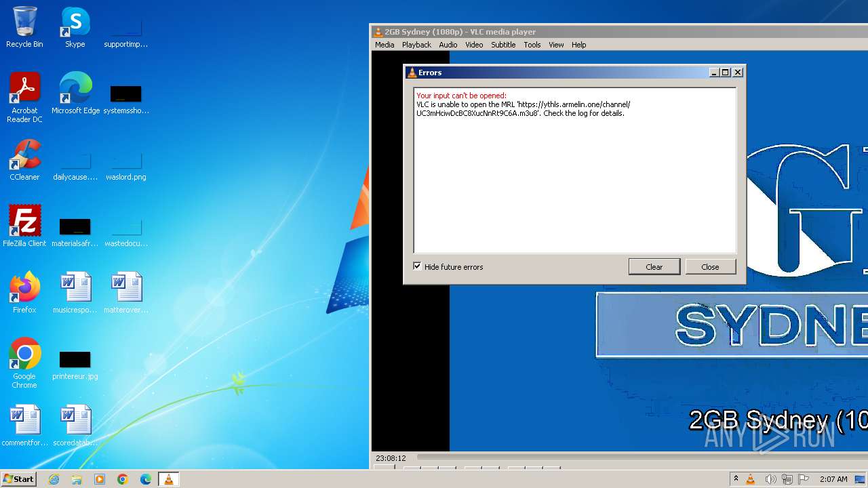Show hidden tray icons arrow
Viewport: 868px width, 488px height.
[x=736, y=479]
